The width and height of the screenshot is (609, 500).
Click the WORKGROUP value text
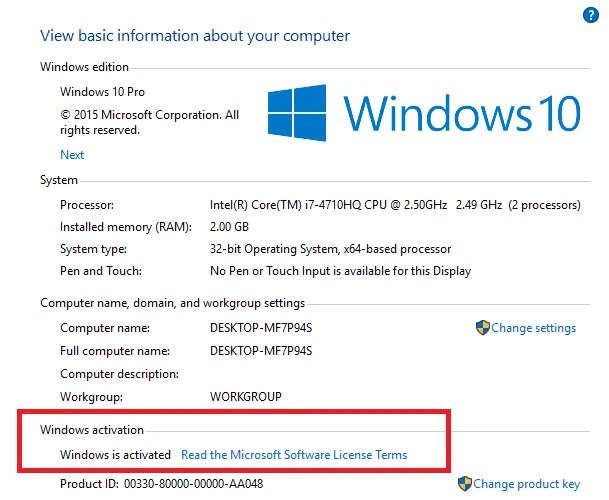pos(245,397)
